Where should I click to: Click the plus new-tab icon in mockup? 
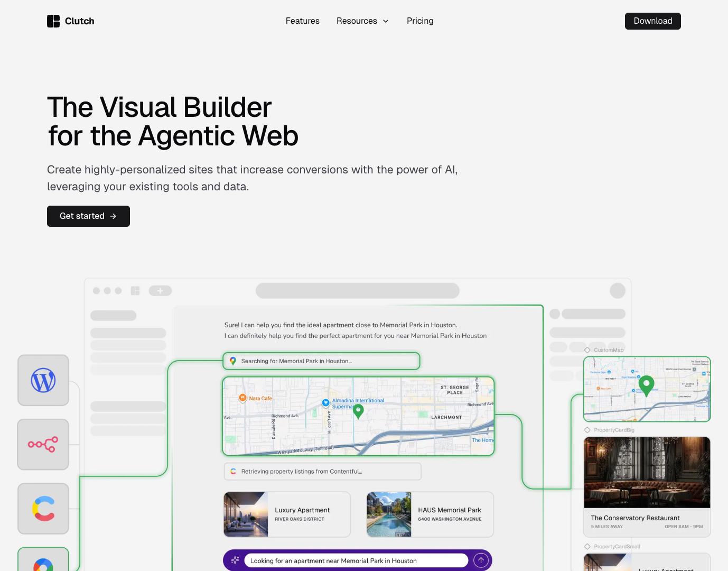tap(160, 291)
